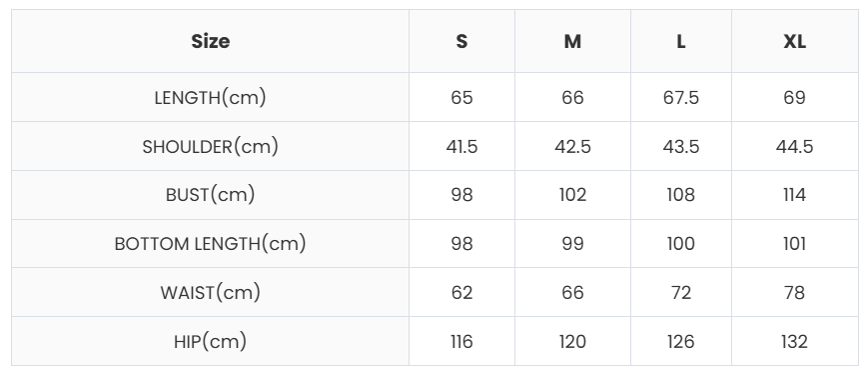The height and width of the screenshot is (377, 868).
Task: Click the BOTTOM LENGTH(cm) row label
Action: pyautogui.click(x=211, y=244)
